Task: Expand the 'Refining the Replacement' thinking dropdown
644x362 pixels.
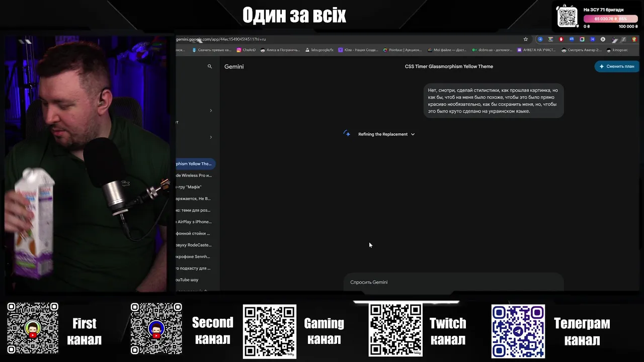Action: (386, 134)
